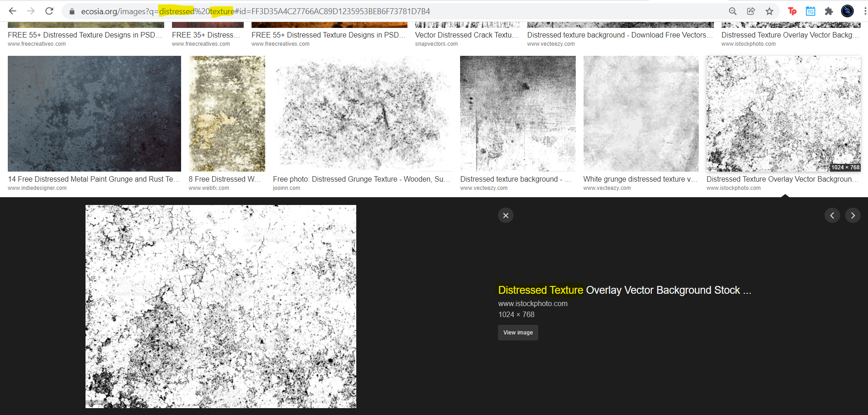Reload the current page

tap(49, 11)
